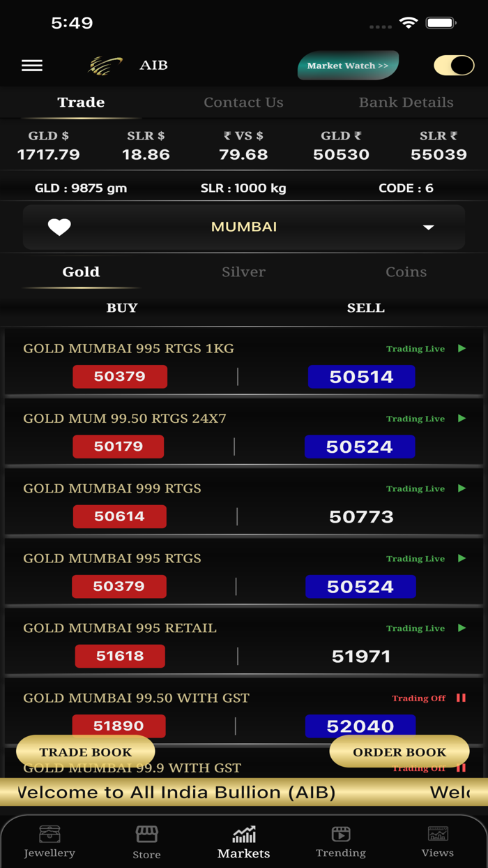488x868 pixels.
Task: Open the MUMBAI city dropdown
Action: tap(243, 227)
